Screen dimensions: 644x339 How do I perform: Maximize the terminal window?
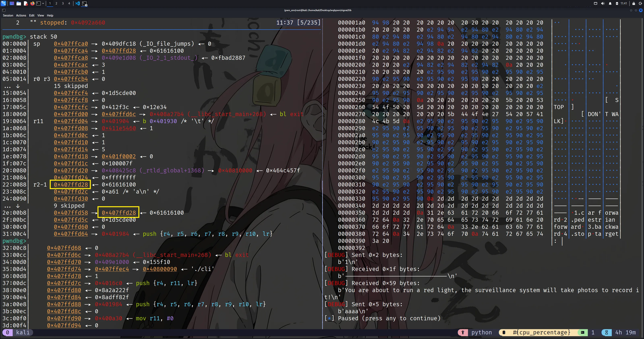click(636, 10)
